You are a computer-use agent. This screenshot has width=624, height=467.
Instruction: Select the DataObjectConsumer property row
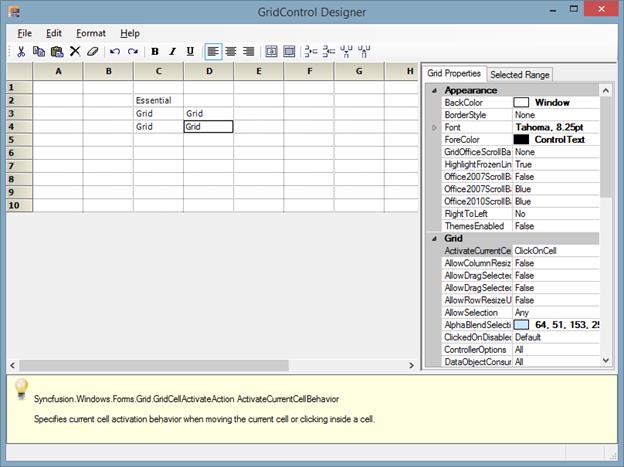(520, 362)
